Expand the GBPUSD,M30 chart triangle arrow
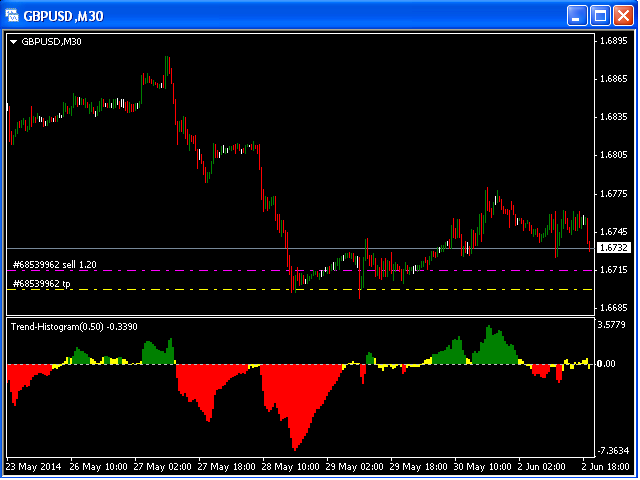This screenshot has width=640, height=480. [13, 42]
